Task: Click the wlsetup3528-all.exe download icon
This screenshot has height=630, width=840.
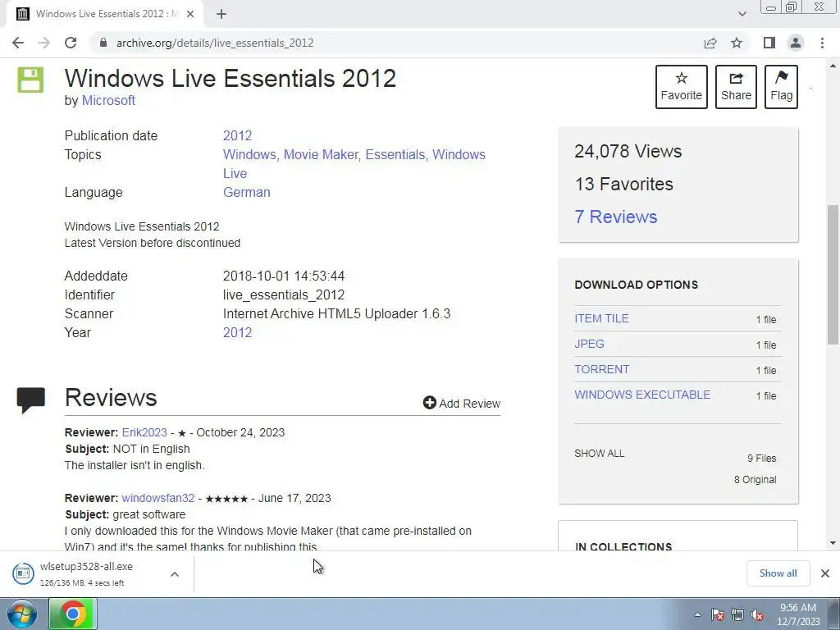Action: click(22, 573)
